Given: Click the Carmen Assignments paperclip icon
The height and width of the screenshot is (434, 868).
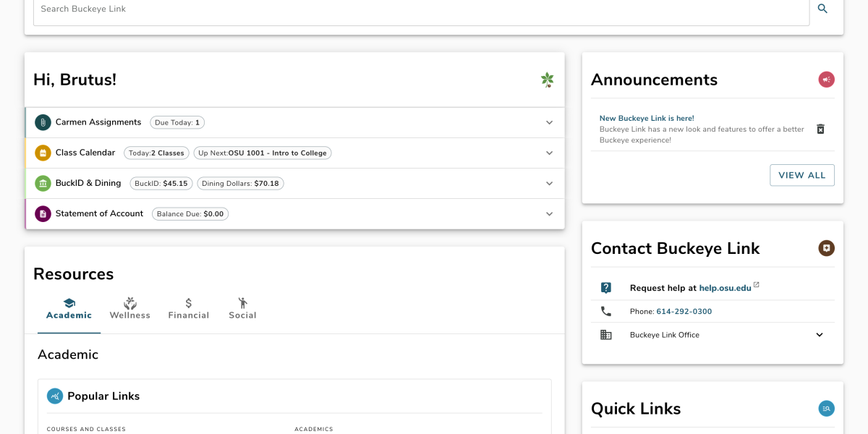Looking at the screenshot, I should [x=43, y=122].
